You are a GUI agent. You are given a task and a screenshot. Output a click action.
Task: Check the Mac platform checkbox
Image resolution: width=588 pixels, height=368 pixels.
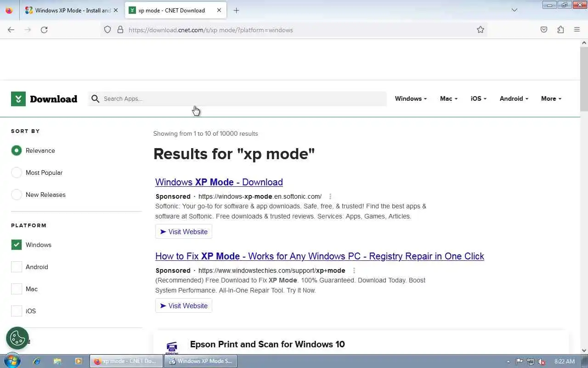[x=17, y=289]
